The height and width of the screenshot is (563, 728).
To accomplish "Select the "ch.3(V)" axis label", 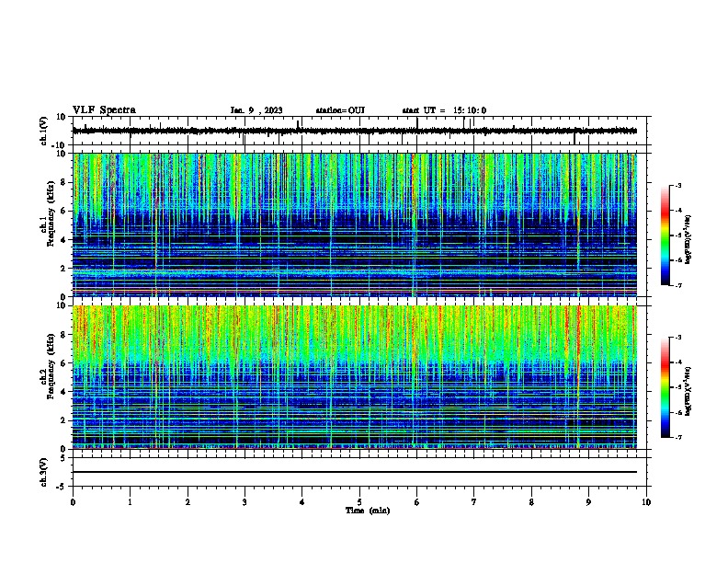I will [x=44, y=472].
